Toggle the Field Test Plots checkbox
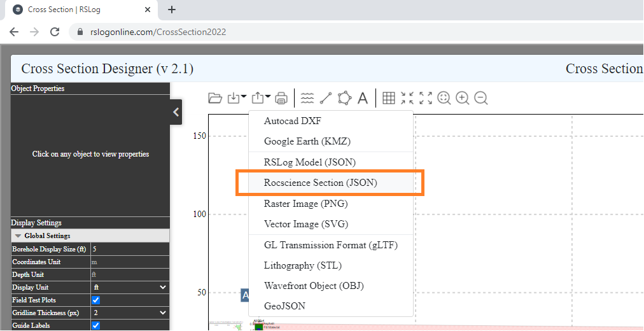The width and height of the screenshot is (644, 331). click(95, 300)
